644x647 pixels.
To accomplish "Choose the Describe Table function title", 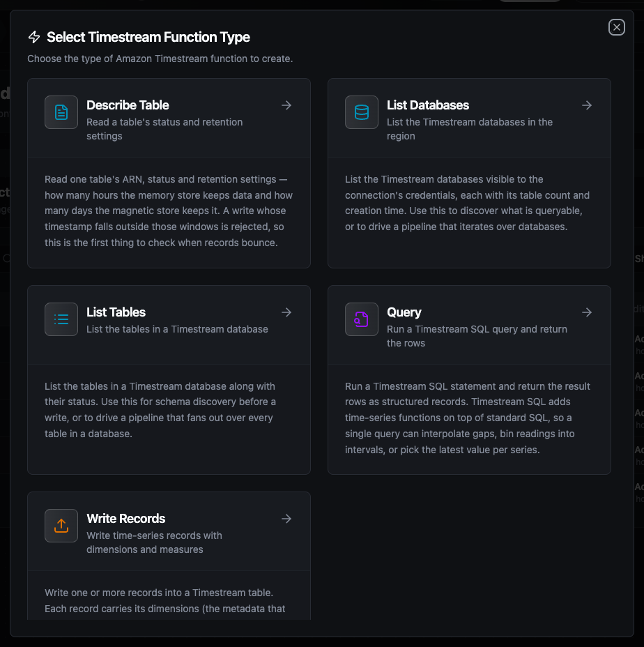I will coord(128,105).
